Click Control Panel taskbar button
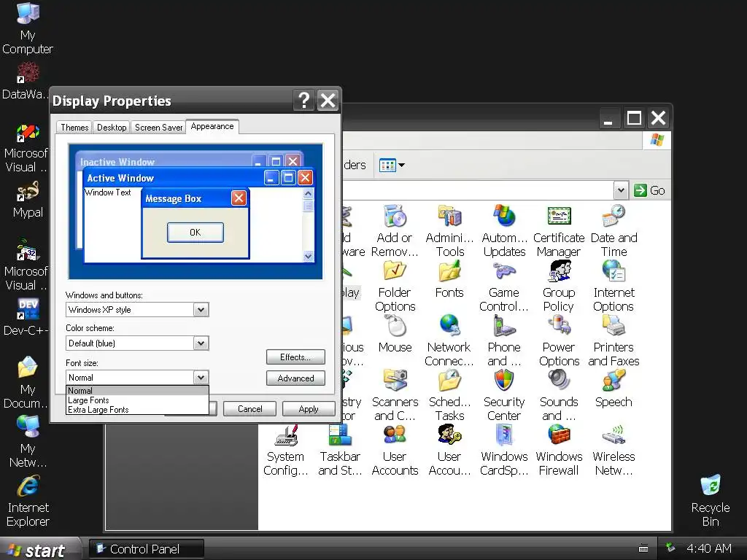 point(147,549)
